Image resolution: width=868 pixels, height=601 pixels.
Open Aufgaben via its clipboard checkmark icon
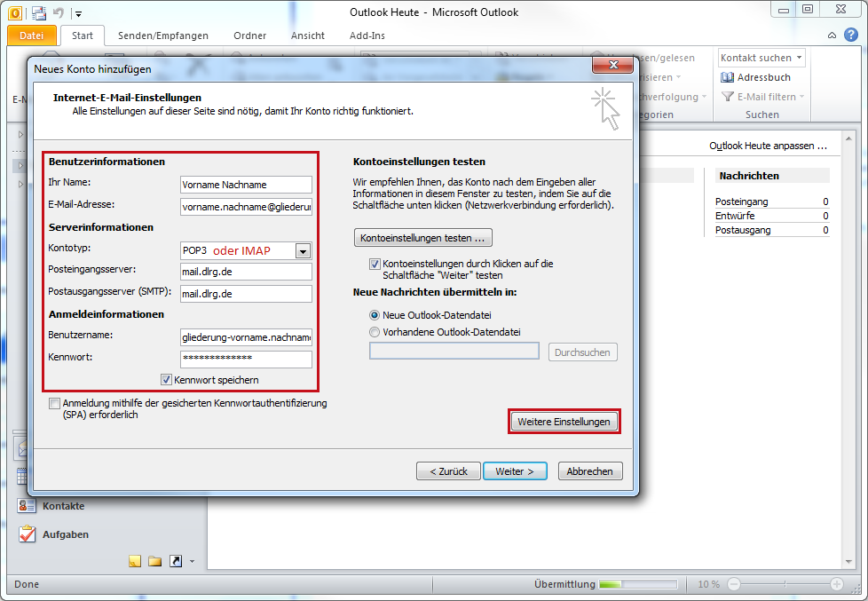click(x=27, y=534)
